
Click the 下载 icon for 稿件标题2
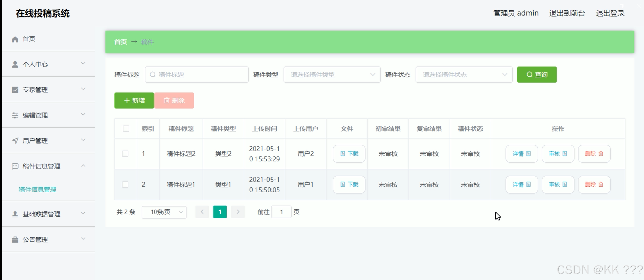pos(349,153)
